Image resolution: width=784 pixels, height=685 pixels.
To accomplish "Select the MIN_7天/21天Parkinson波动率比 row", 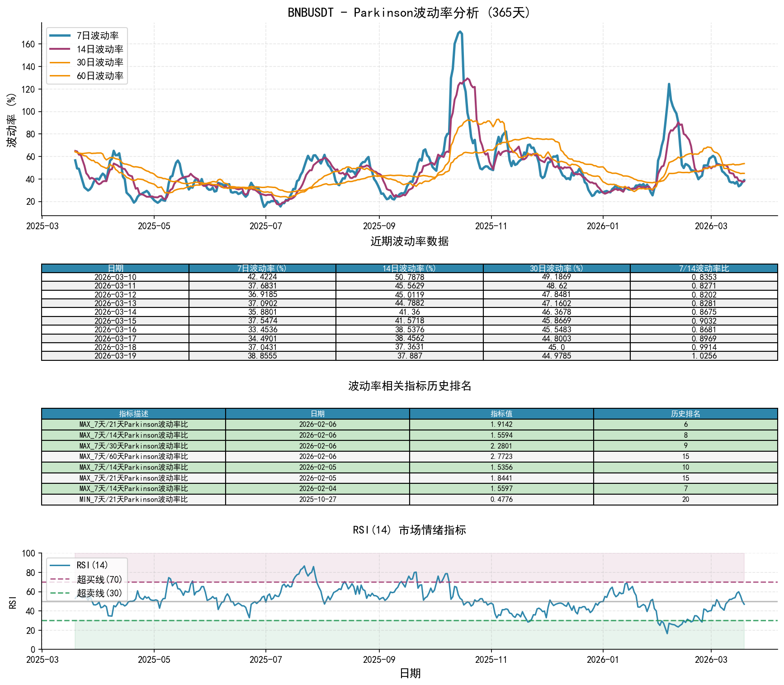I will 133,500.
